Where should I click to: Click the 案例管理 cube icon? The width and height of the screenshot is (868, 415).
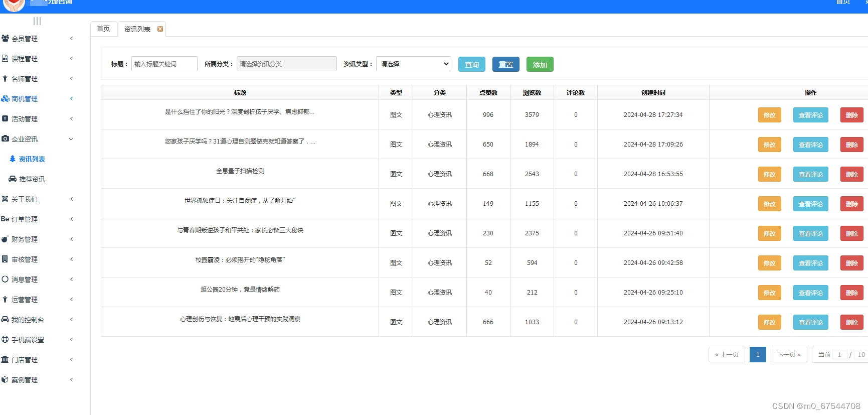click(x=5, y=379)
